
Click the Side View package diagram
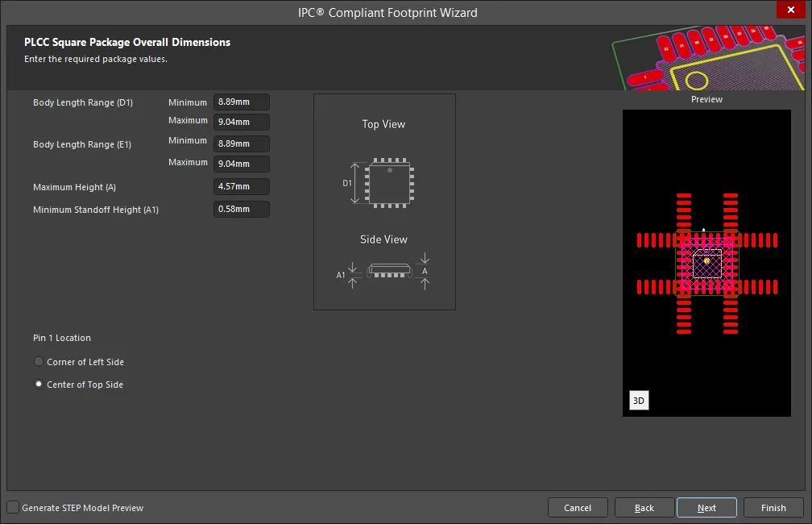[383, 271]
